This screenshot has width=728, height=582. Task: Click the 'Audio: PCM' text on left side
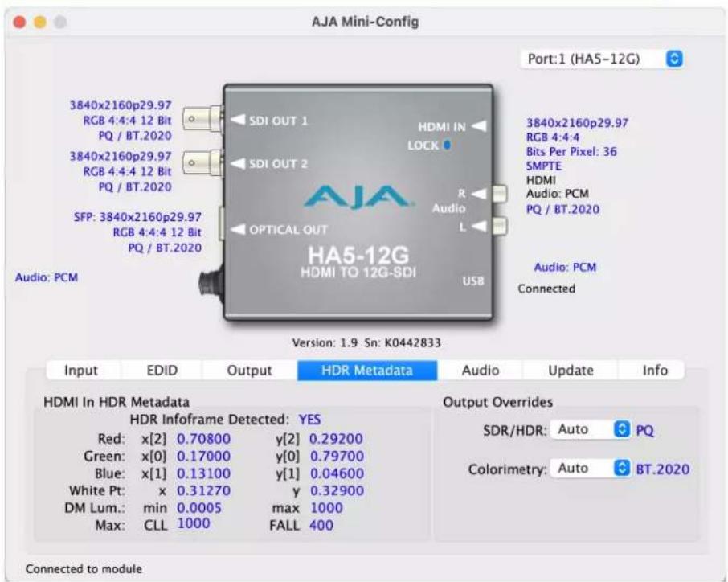47,277
